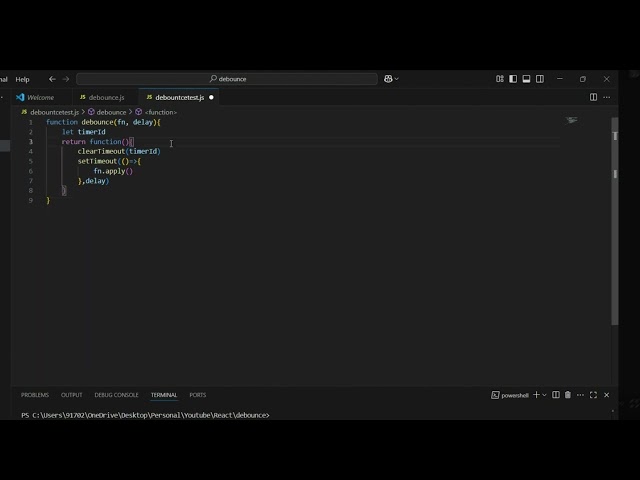
Task: Click 'clearTimeout(timerId)' in the editor
Action: (119, 151)
